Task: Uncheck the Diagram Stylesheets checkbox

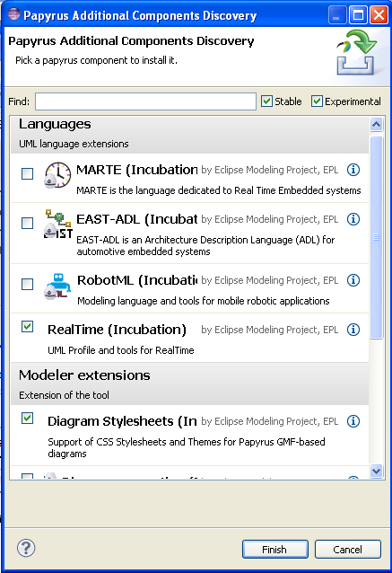Action: [x=28, y=418]
